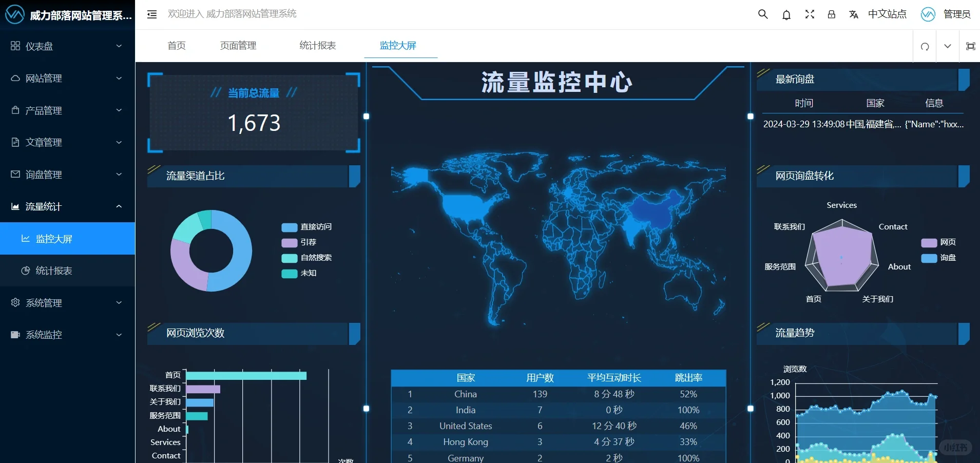Click the notification bell icon

click(786, 14)
